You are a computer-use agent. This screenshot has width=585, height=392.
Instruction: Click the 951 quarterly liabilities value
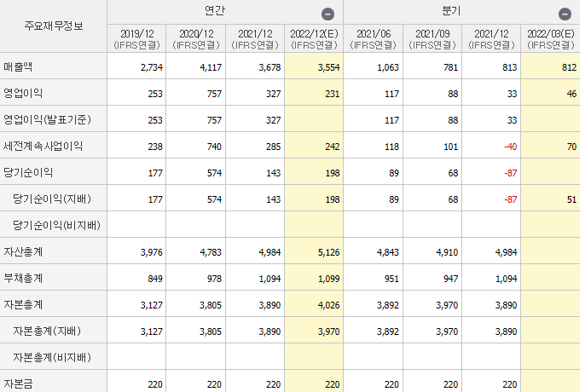pyautogui.click(x=391, y=279)
